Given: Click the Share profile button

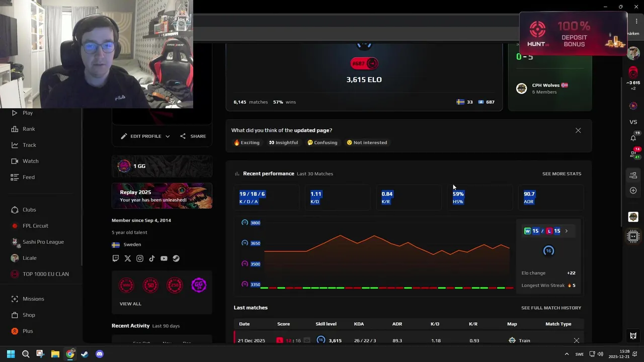Looking at the screenshot, I should pos(193,136).
